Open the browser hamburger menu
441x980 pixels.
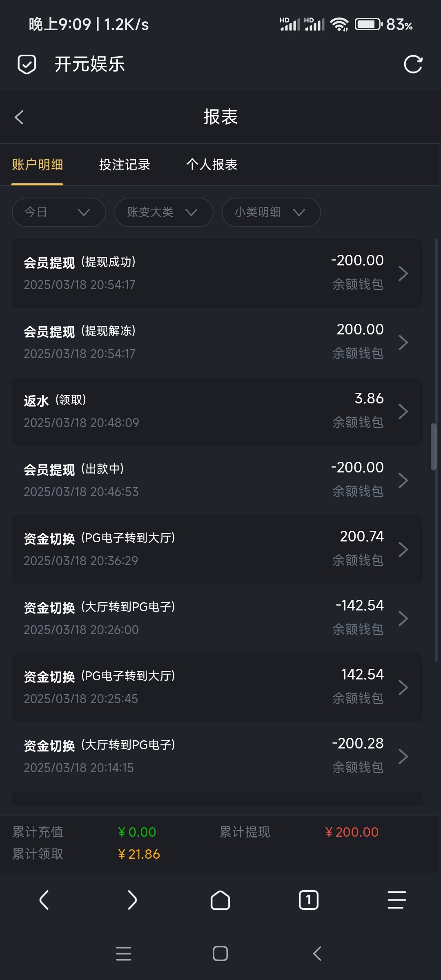click(x=396, y=900)
